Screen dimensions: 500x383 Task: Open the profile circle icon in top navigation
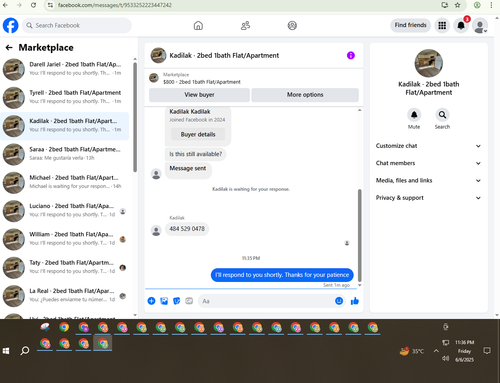292,25
